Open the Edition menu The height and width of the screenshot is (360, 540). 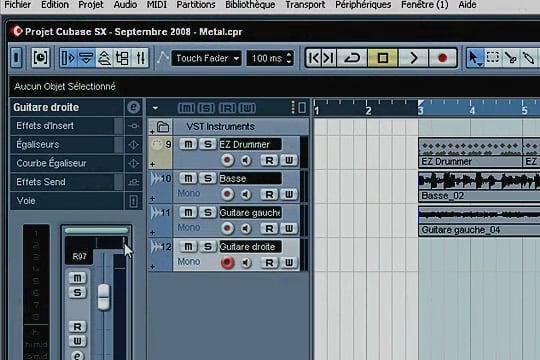[x=54, y=5]
